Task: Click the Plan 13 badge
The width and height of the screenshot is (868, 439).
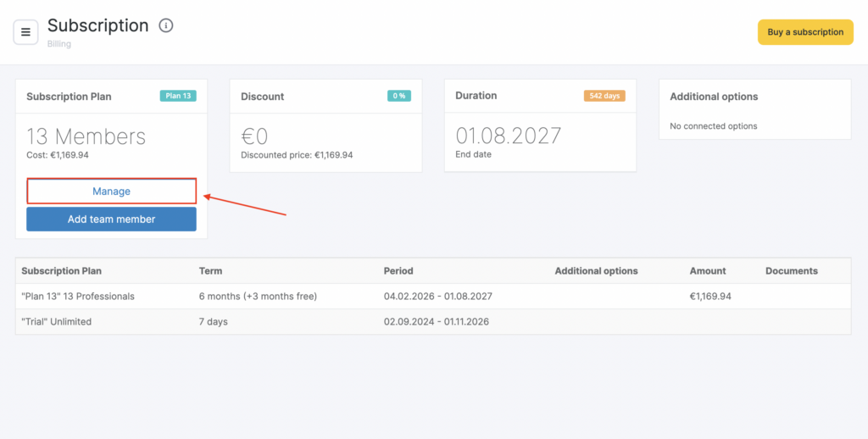Action: point(178,96)
